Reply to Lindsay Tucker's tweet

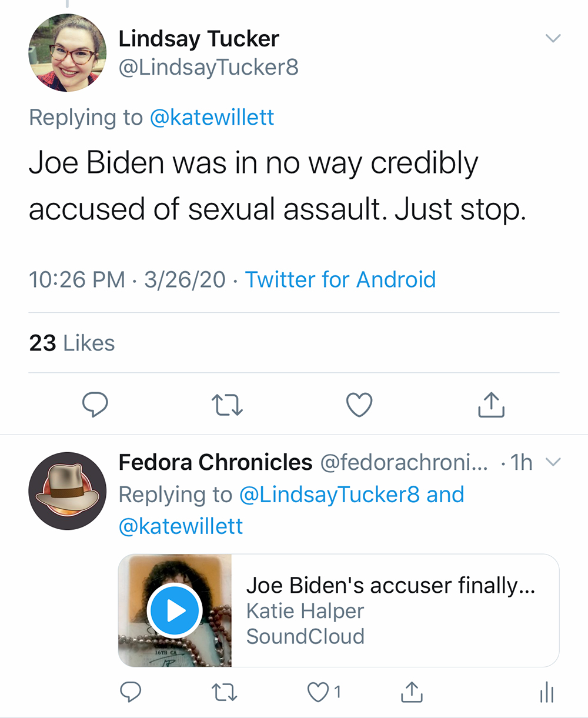(x=94, y=405)
